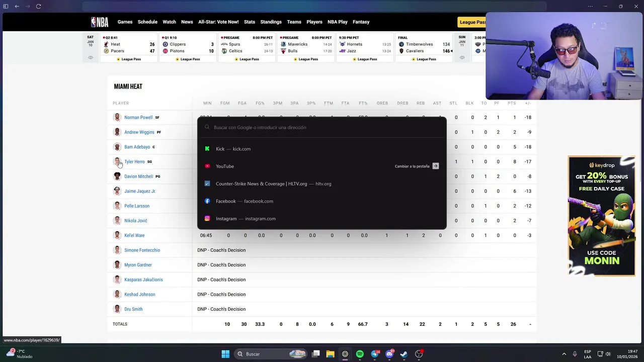Open Steam from taskbar
The image size is (644, 362).
[404, 354]
